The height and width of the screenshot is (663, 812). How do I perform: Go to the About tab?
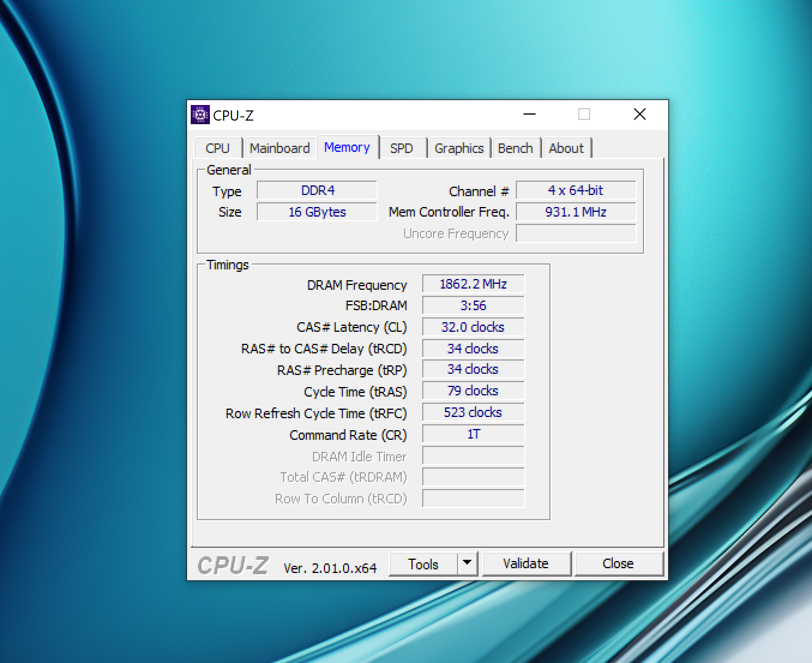click(x=566, y=148)
